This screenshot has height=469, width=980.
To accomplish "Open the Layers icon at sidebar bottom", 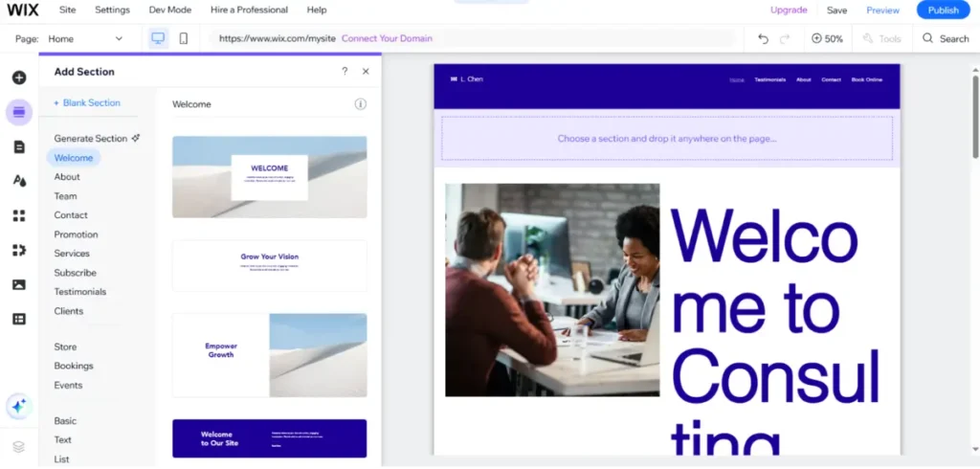I will (x=19, y=446).
